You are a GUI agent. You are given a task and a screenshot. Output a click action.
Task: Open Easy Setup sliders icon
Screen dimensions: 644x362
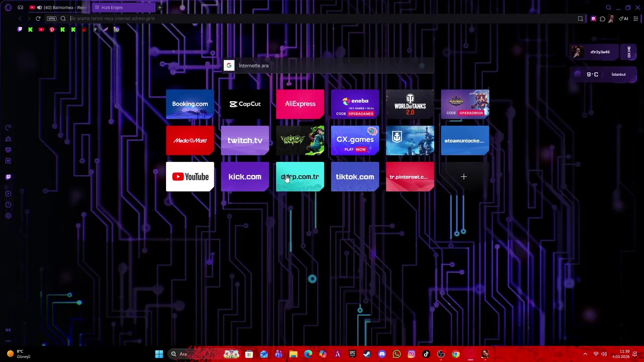pyautogui.click(x=636, y=19)
